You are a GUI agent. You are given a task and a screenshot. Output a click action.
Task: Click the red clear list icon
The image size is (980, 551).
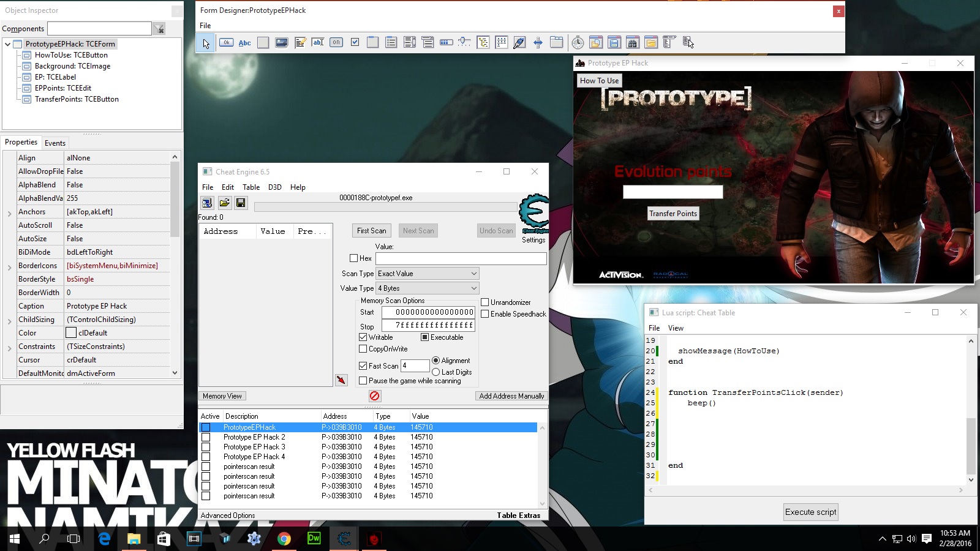pyautogui.click(x=375, y=396)
